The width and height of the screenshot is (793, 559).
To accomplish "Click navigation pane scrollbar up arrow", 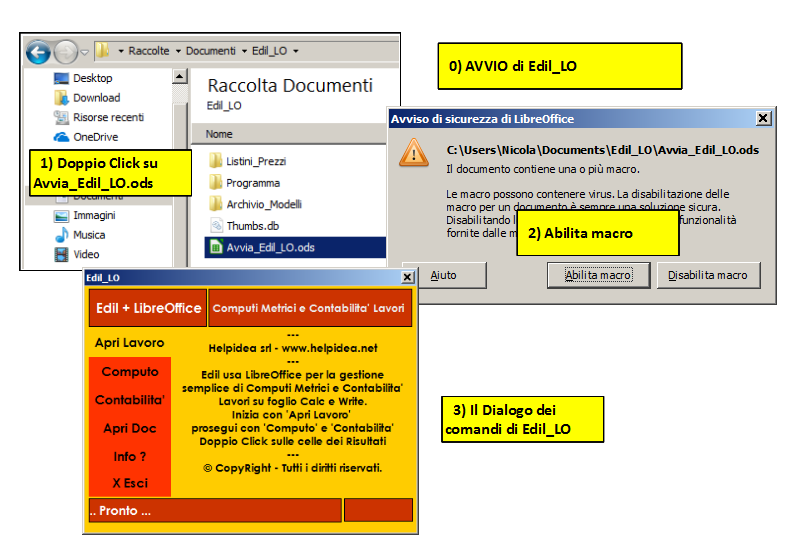I will click(x=180, y=76).
